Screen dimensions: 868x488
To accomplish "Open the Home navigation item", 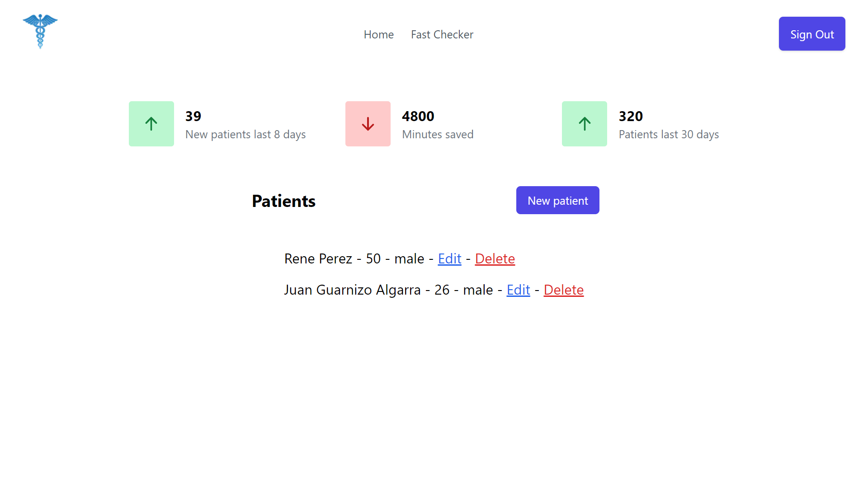I will point(379,34).
